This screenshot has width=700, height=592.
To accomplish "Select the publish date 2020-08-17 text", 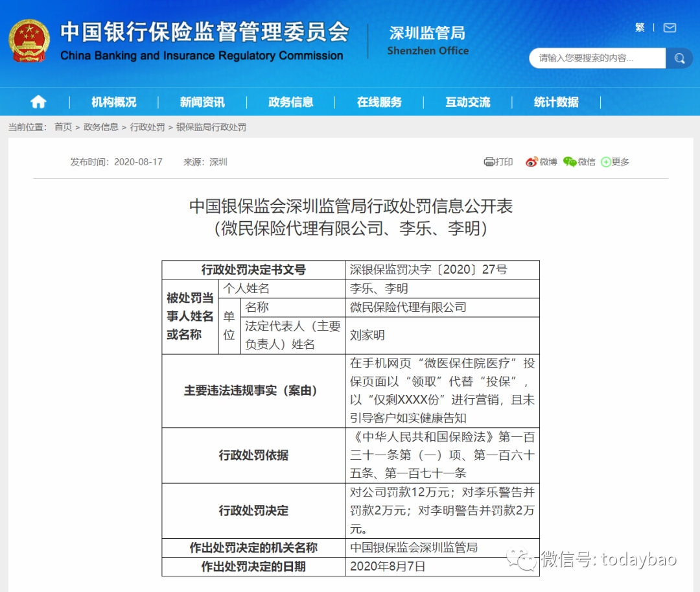I will [139, 161].
